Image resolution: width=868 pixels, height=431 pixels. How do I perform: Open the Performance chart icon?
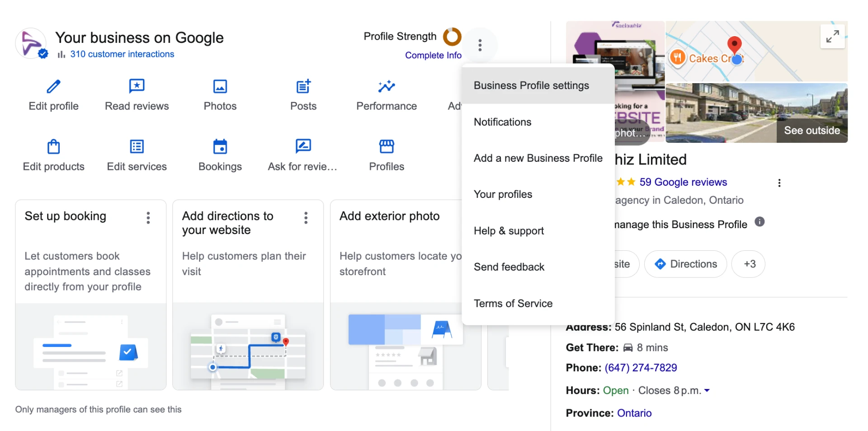[387, 86]
